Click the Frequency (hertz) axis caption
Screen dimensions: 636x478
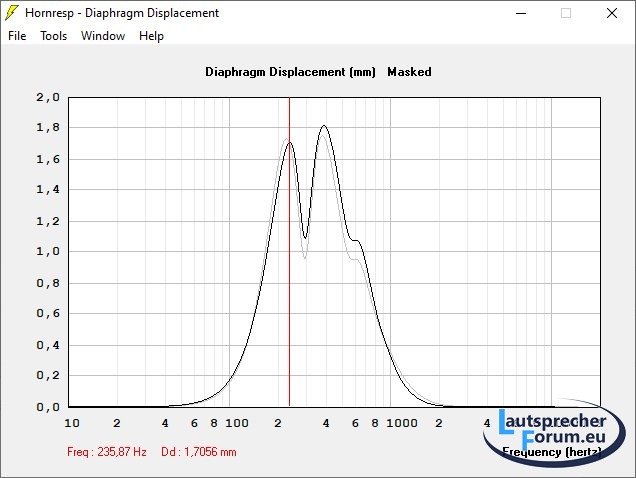pyautogui.click(x=553, y=452)
